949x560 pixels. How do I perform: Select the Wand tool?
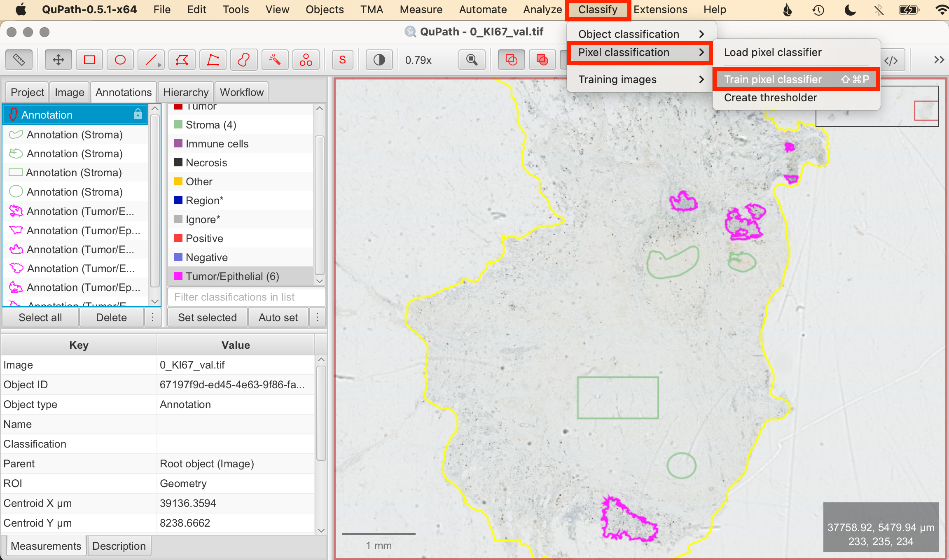pyautogui.click(x=274, y=60)
